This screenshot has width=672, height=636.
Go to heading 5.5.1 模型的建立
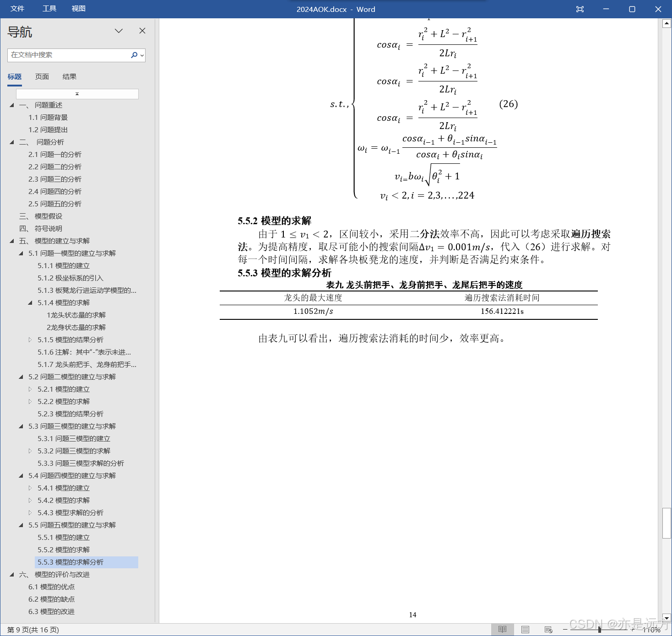[x=64, y=538]
